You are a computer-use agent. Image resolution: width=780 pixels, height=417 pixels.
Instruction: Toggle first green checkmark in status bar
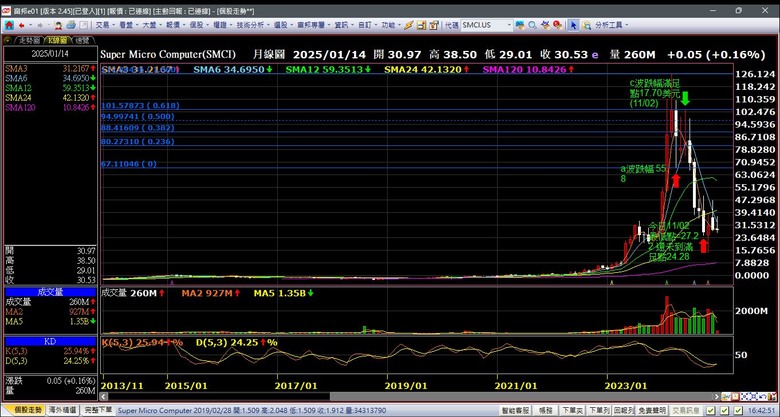710,411
